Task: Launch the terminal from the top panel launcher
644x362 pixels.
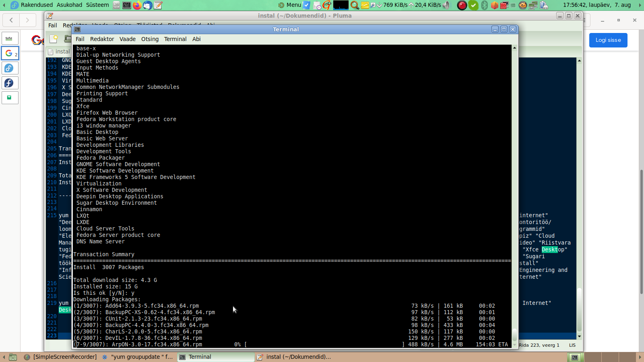Action: [127, 5]
